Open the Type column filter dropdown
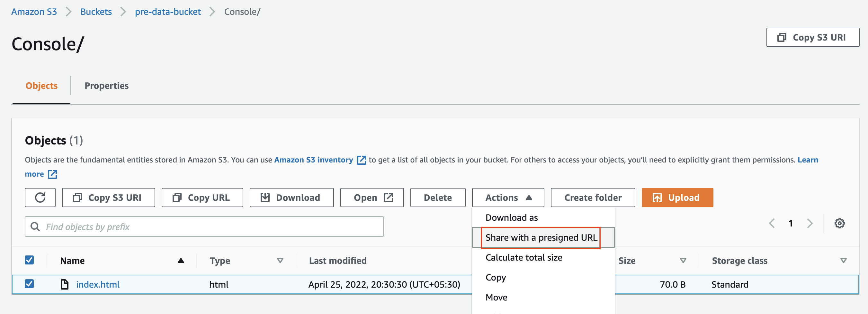Screen dimensions: 868x314 pos(280,260)
